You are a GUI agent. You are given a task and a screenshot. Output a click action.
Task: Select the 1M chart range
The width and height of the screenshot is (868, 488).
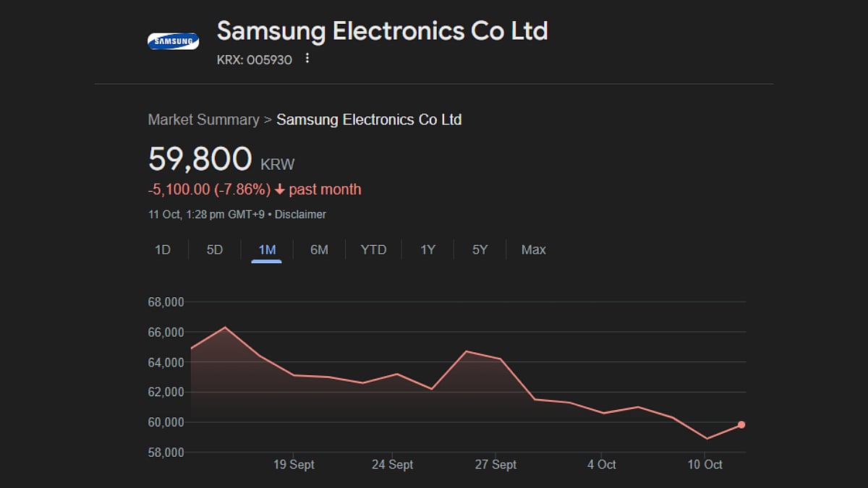click(x=267, y=250)
